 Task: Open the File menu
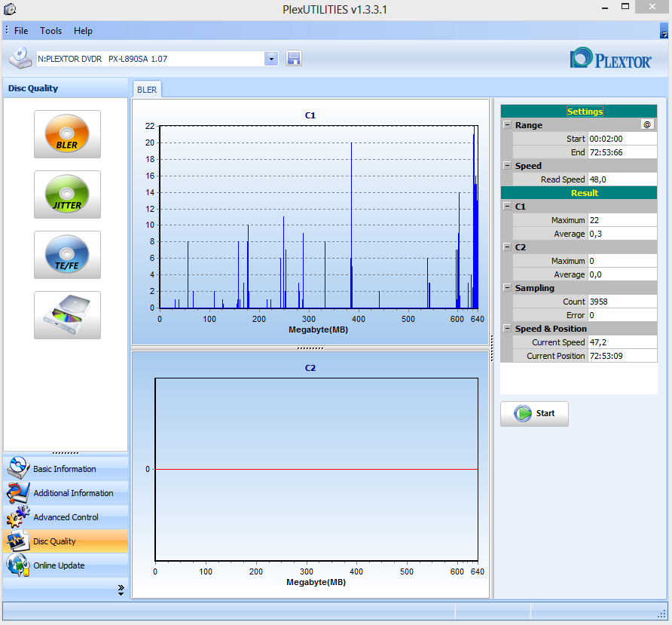[21, 31]
